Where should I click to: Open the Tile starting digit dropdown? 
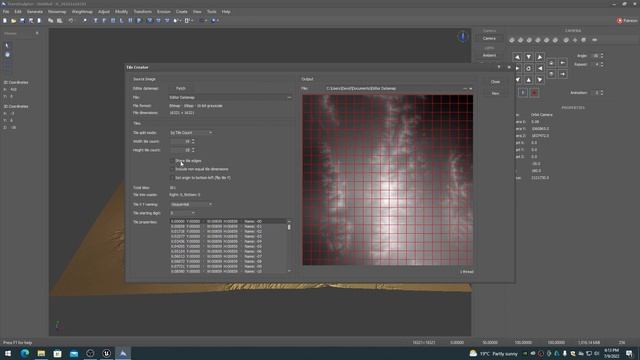[182, 213]
